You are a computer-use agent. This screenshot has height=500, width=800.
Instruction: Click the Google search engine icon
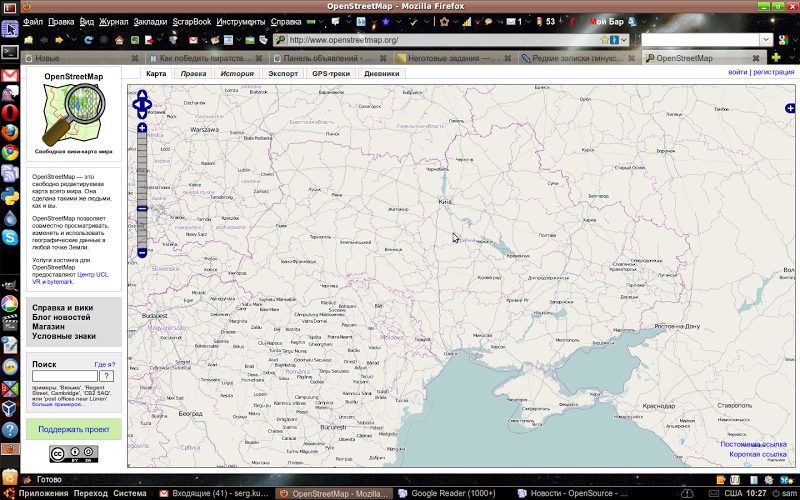click(783, 40)
